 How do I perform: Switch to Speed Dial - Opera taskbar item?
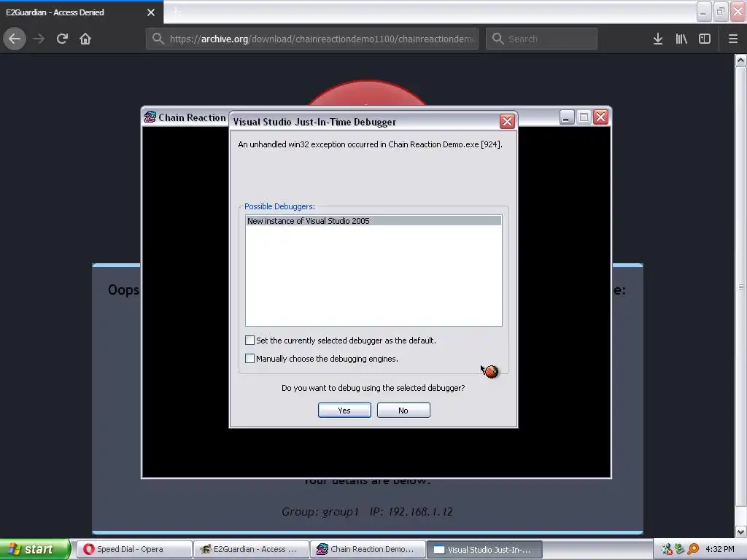[134, 549]
